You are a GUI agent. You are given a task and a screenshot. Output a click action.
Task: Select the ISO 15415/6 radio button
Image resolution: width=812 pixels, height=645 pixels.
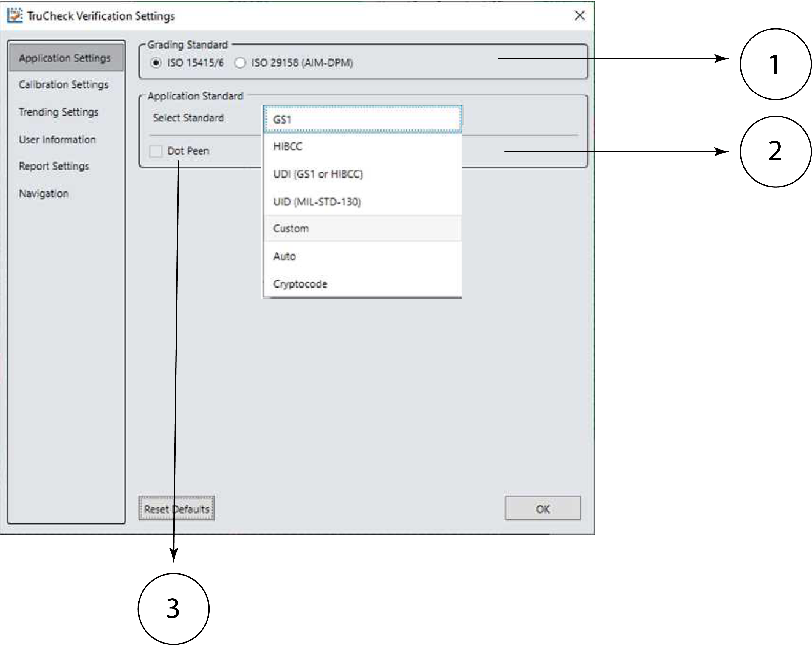click(156, 63)
